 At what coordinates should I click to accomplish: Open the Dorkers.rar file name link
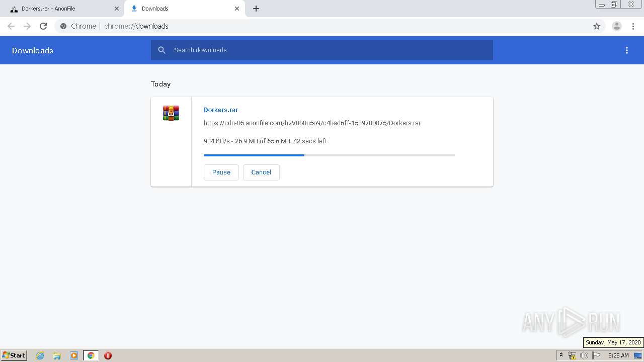click(221, 110)
